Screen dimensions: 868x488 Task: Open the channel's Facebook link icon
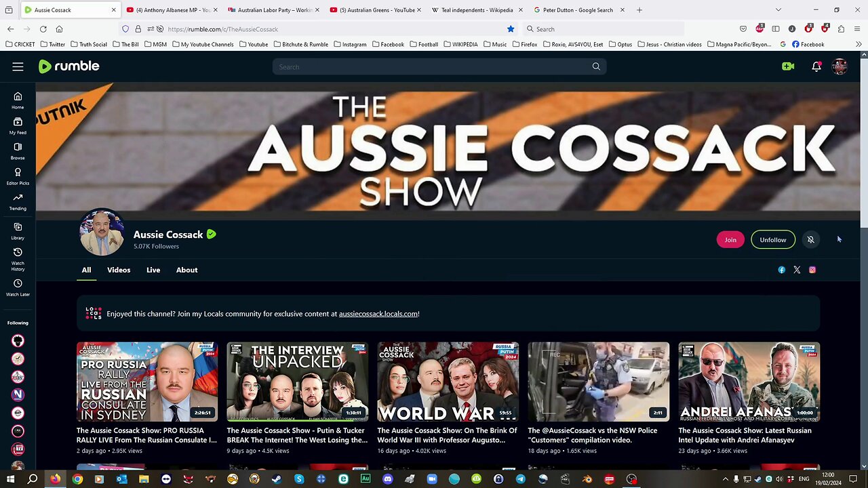click(x=782, y=270)
